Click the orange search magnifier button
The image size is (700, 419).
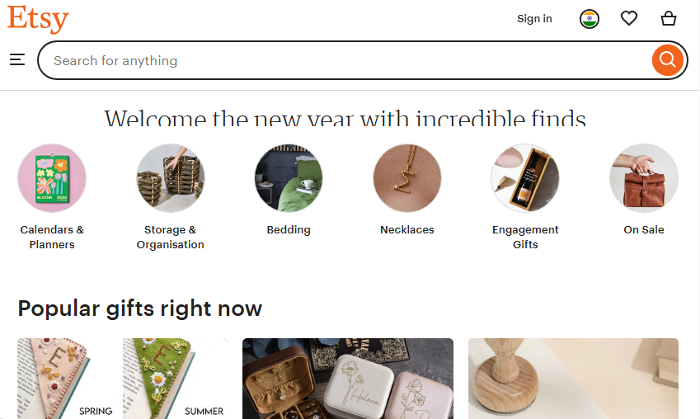point(666,60)
